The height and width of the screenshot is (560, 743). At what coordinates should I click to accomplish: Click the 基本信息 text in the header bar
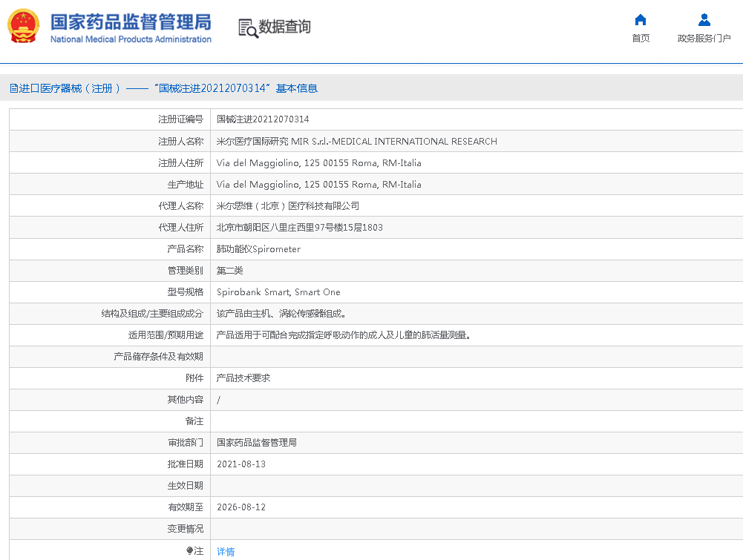tap(297, 88)
